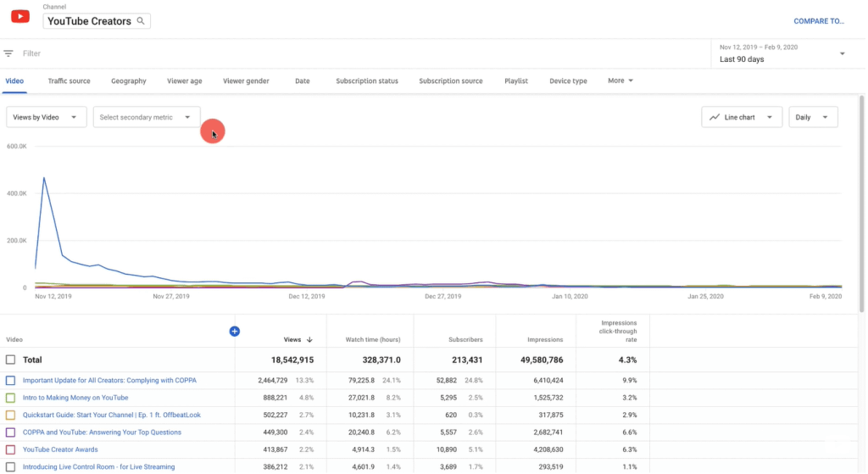Click the total subscribers value 213,431

click(468, 360)
